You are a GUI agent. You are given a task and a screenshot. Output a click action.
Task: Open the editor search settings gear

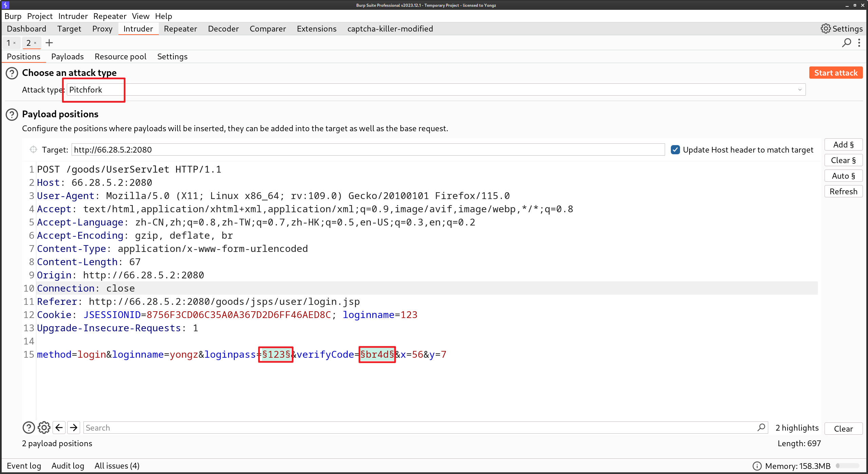[x=44, y=428]
